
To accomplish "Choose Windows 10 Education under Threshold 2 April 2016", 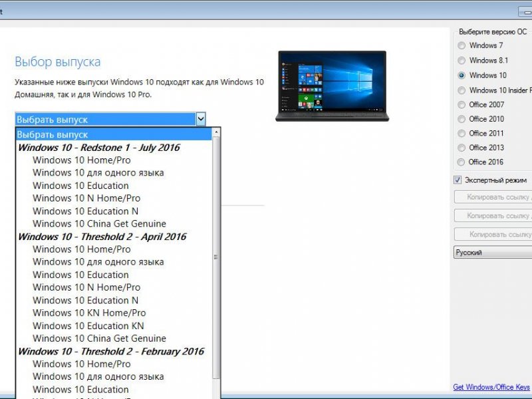I will 114,275.
